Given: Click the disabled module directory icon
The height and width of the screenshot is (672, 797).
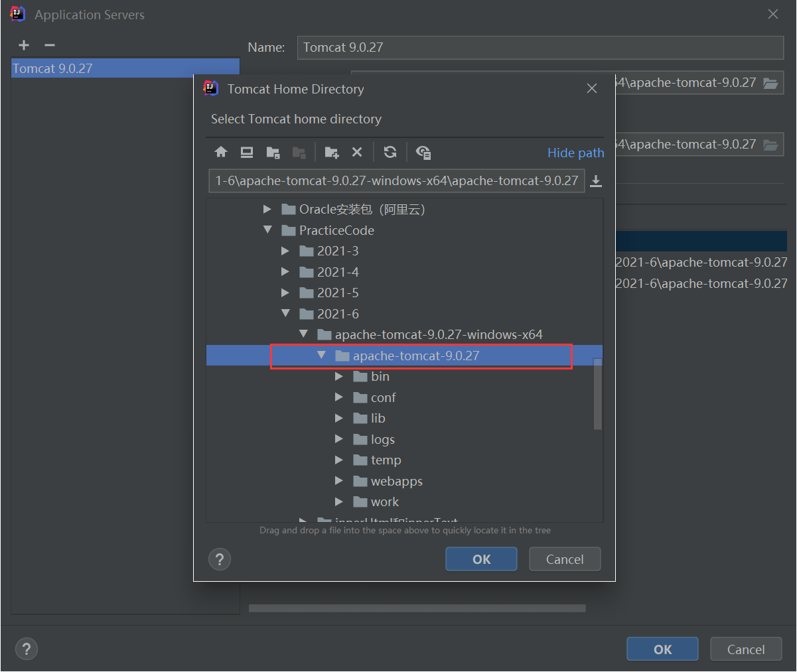Looking at the screenshot, I should click(x=299, y=152).
